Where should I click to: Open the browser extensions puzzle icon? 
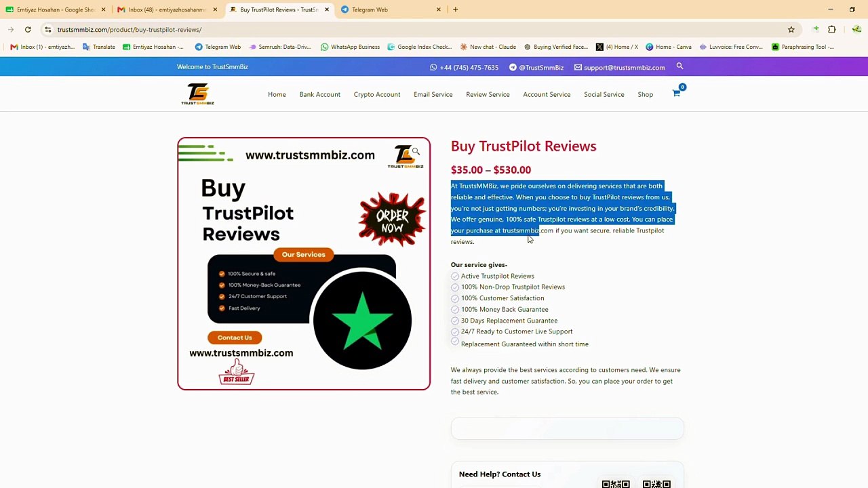[832, 30]
